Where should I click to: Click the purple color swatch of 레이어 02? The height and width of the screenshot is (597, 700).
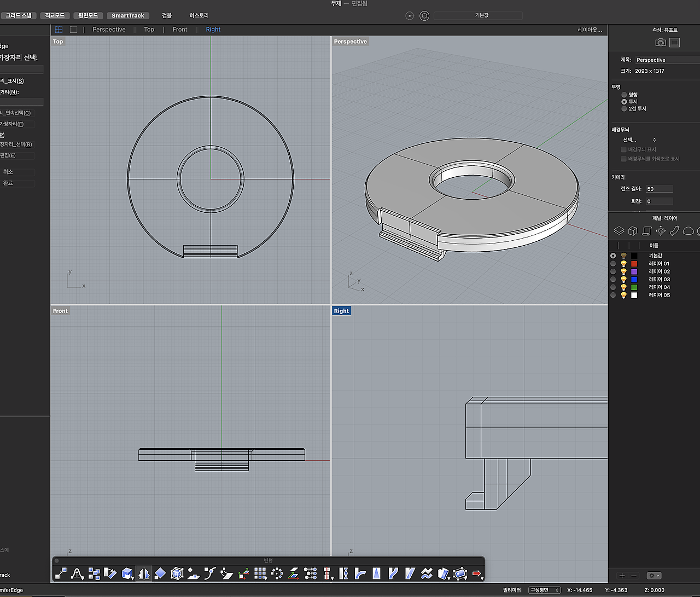(634, 271)
